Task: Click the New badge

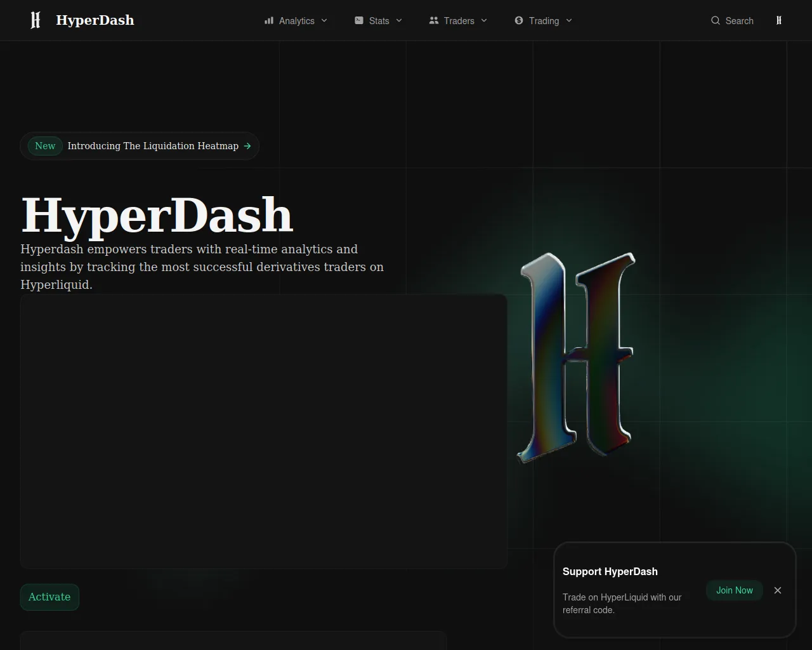Action: point(45,146)
